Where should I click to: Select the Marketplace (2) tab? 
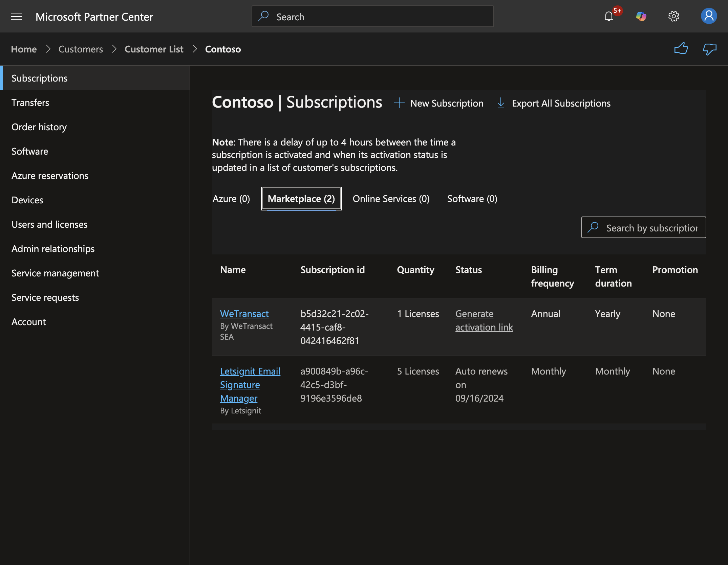[301, 199]
